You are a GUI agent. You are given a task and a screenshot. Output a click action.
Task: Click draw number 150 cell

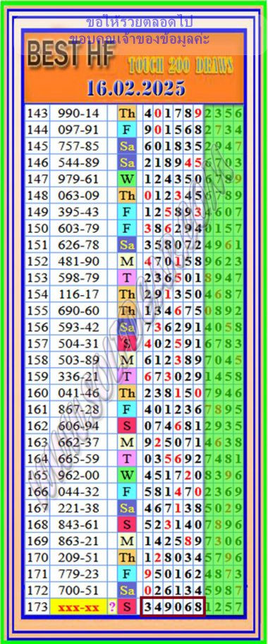click(x=37, y=228)
